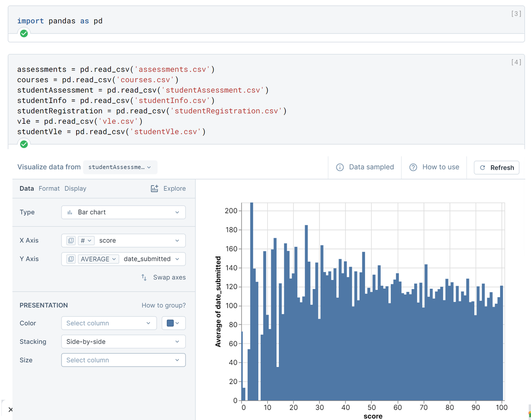Click the 'score' x-axis title on chart
The height and width of the screenshot is (420, 531).
tap(373, 416)
